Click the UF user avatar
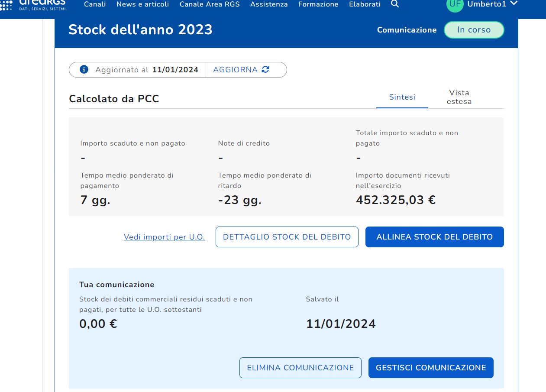 click(455, 4)
